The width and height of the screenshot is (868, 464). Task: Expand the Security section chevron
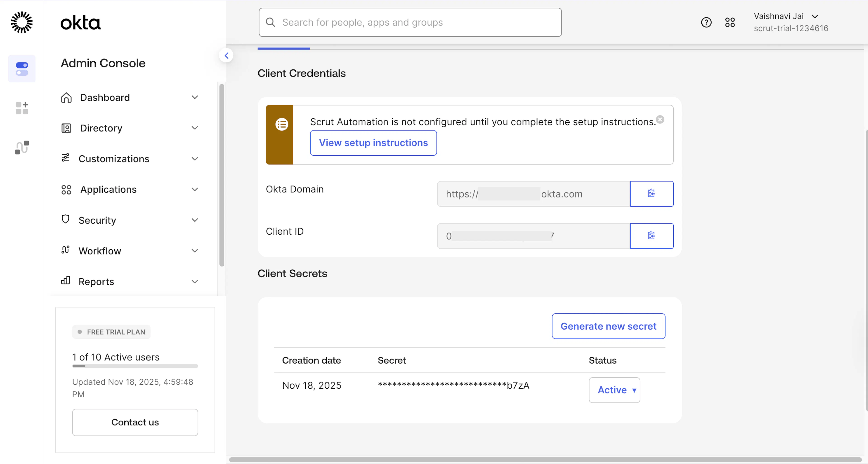coord(194,220)
